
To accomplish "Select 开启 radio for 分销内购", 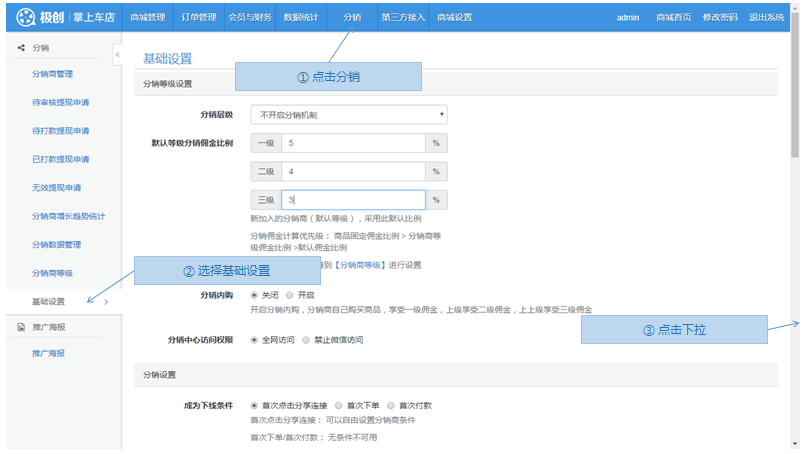I will click(289, 296).
